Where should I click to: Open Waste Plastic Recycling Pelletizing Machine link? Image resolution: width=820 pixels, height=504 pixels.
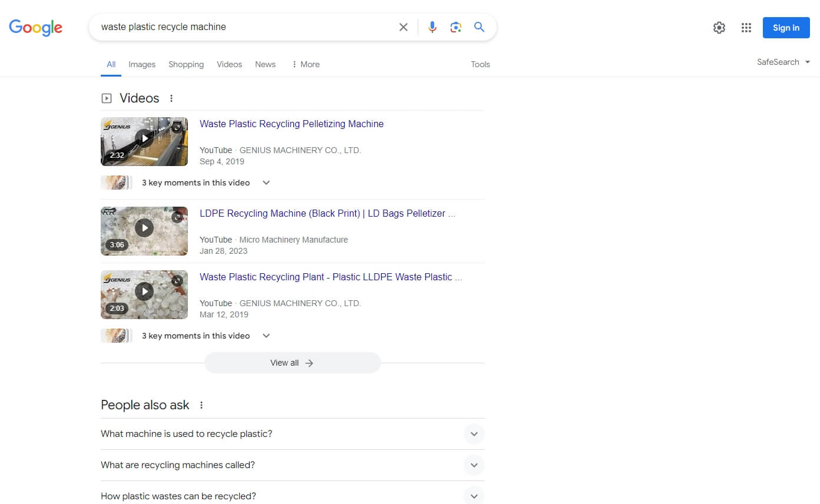tap(292, 124)
